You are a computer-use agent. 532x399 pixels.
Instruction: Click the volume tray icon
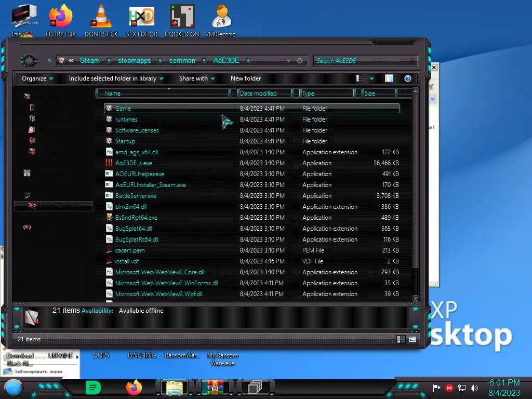(474, 388)
